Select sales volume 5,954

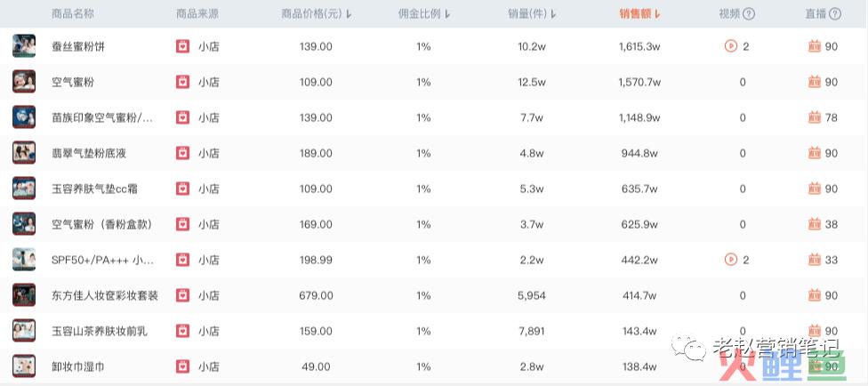[x=532, y=296]
